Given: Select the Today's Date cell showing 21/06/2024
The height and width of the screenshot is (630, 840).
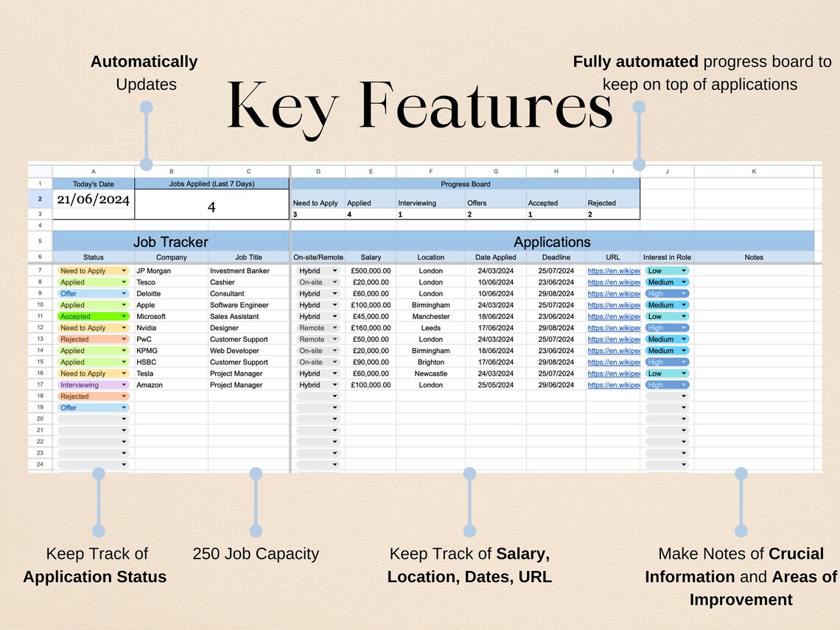Looking at the screenshot, I should (x=93, y=200).
